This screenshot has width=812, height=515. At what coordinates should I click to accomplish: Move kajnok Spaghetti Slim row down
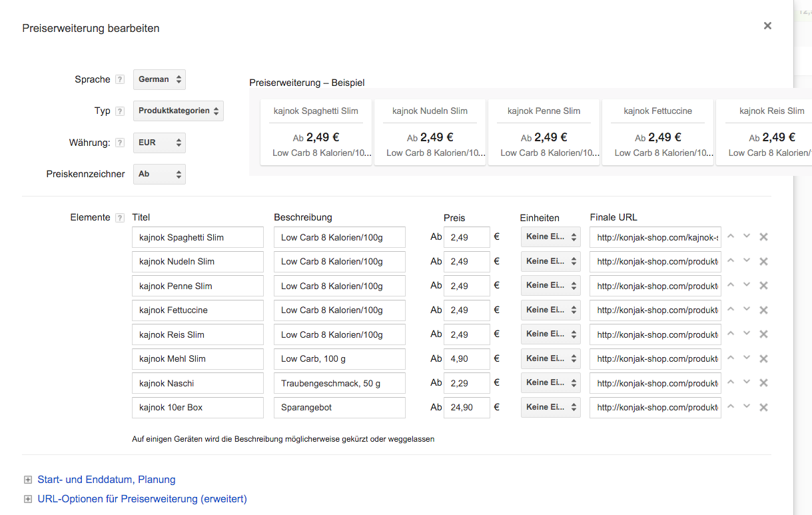747,237
